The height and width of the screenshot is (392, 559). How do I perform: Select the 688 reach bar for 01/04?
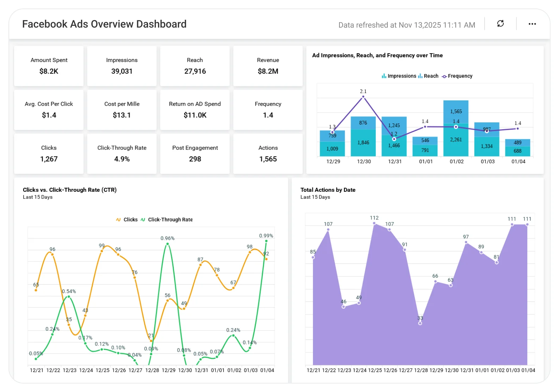517,151
